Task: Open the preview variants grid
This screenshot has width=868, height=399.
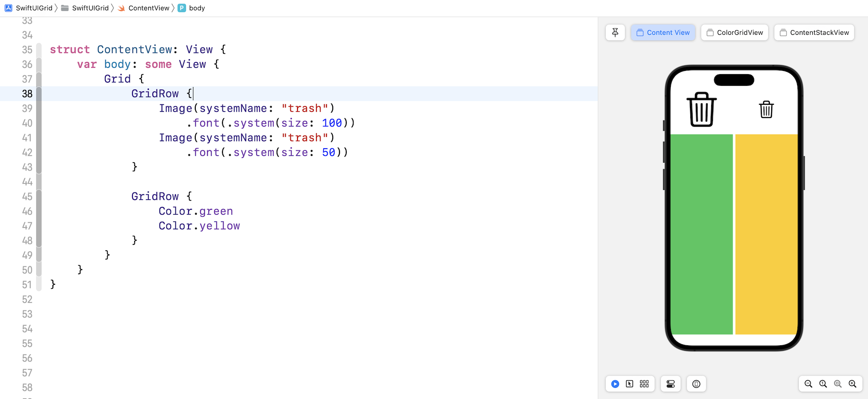Action: pyautogui.click(x=644, y=384)
